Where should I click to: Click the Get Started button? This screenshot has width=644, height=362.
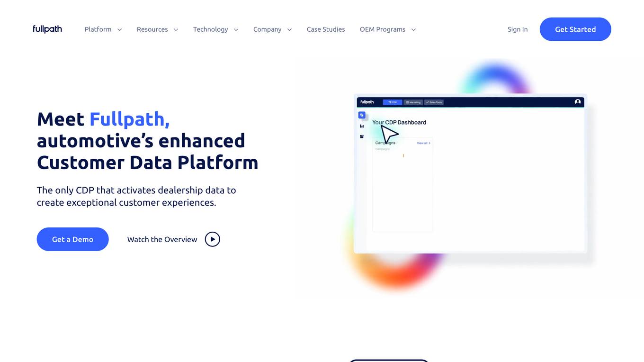coord(575,29)
